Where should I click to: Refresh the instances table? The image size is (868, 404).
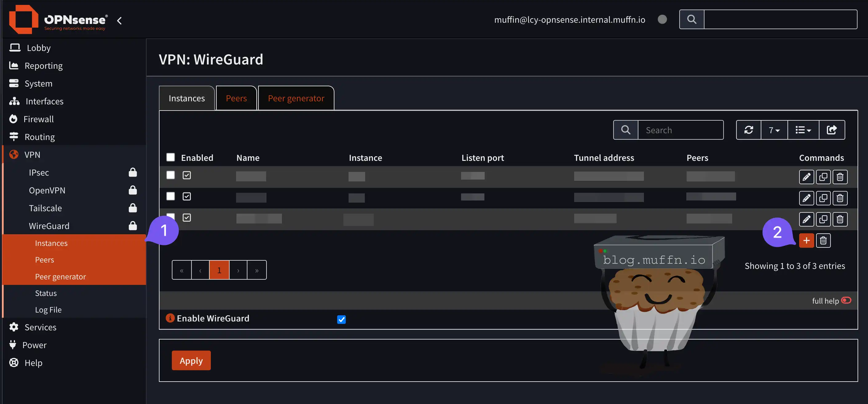pyautogui.click(x=749, y=130)
